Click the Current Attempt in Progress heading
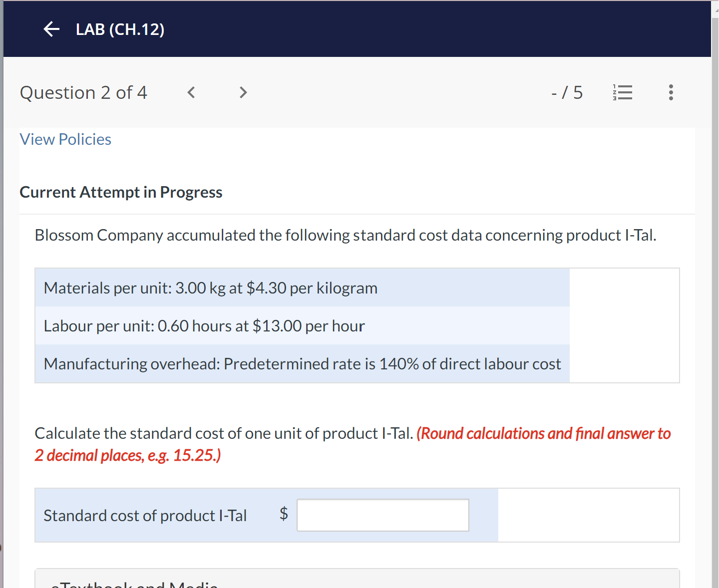Image resolution: width=719 pixels, height=588 pixels. click(x=121, y=192)
